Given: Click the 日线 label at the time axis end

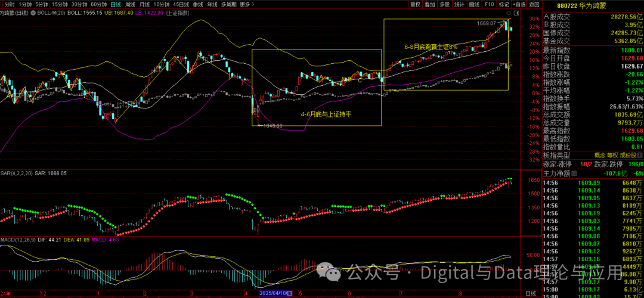Looking at the screenshot, I should (x=531, y=293).
